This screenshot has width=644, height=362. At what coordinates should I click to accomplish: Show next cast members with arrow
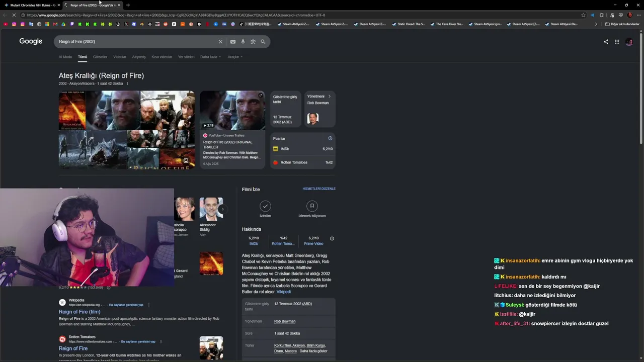pos(223,209)
